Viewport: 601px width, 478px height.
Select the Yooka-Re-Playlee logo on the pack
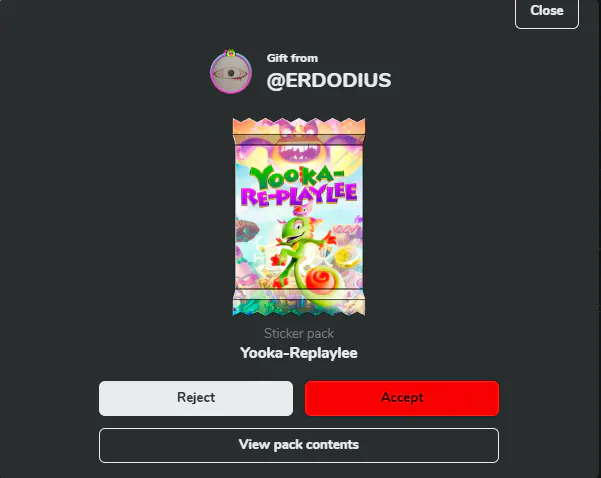pos(299,186)
